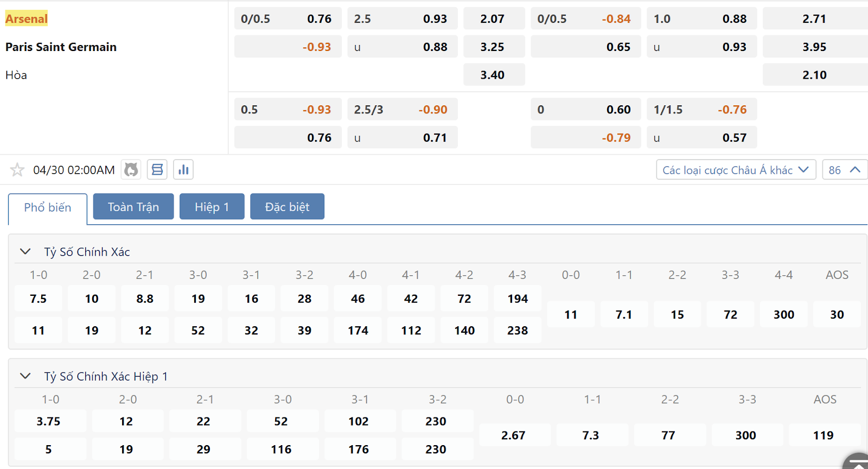Switch to the 'Hiệp 1' tab
The height and width of the screenshot is (469, 868).
coord(212,207)
